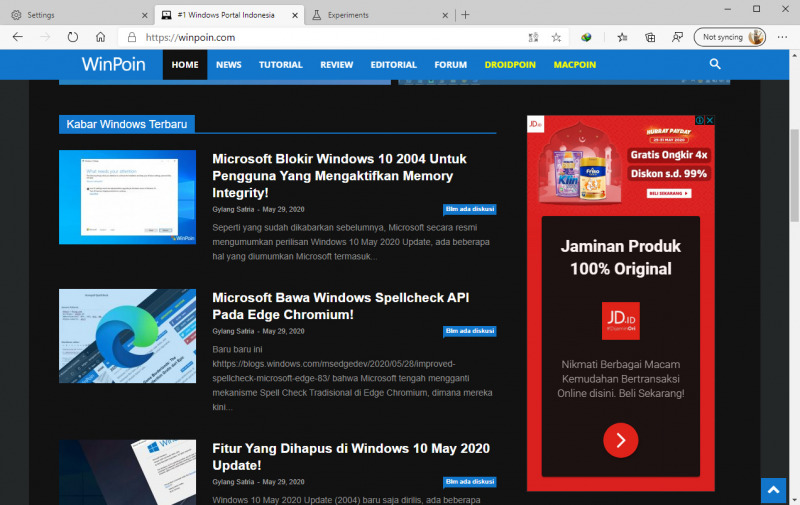
Task: Click the forward navigation arrow
Action: tap(45, 37)
